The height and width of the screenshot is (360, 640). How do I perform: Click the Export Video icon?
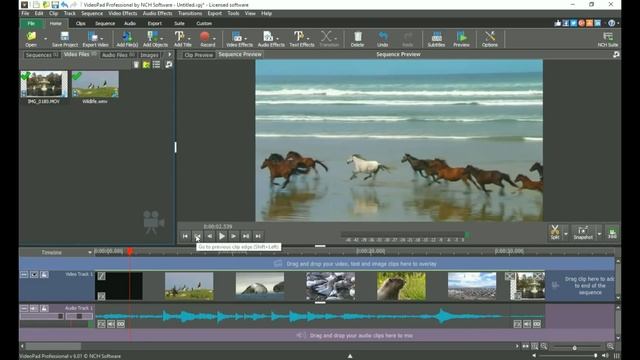point(93,36)
